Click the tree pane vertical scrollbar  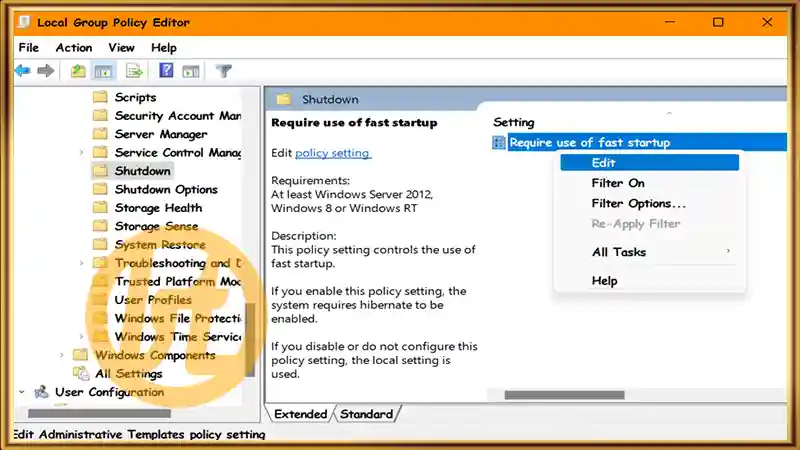(x=250, y=339)
